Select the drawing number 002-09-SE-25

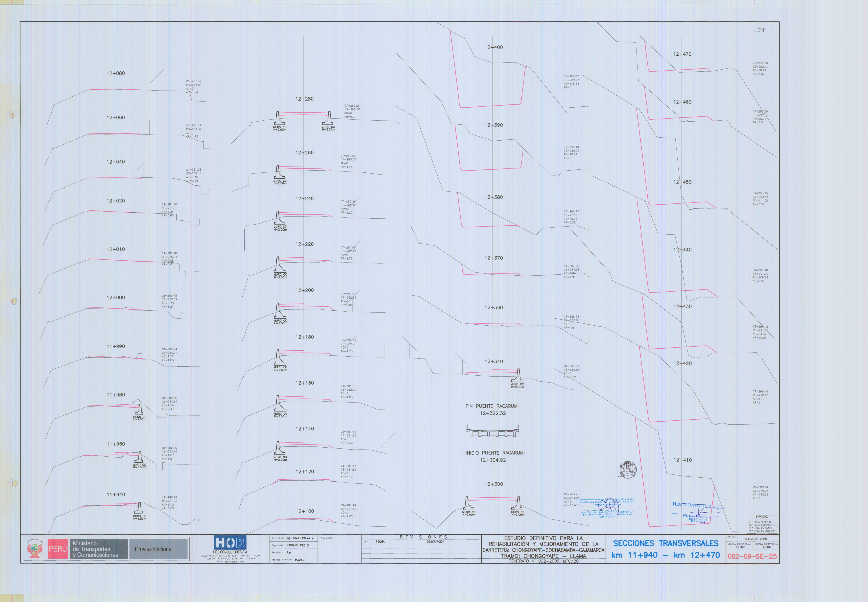(752, 556)
